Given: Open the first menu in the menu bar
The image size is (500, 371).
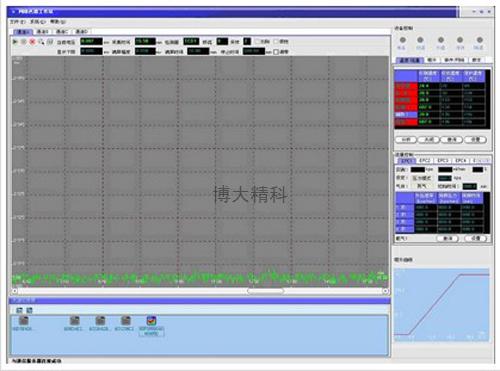Looking at the screenshot, I should tap(18, 22).
